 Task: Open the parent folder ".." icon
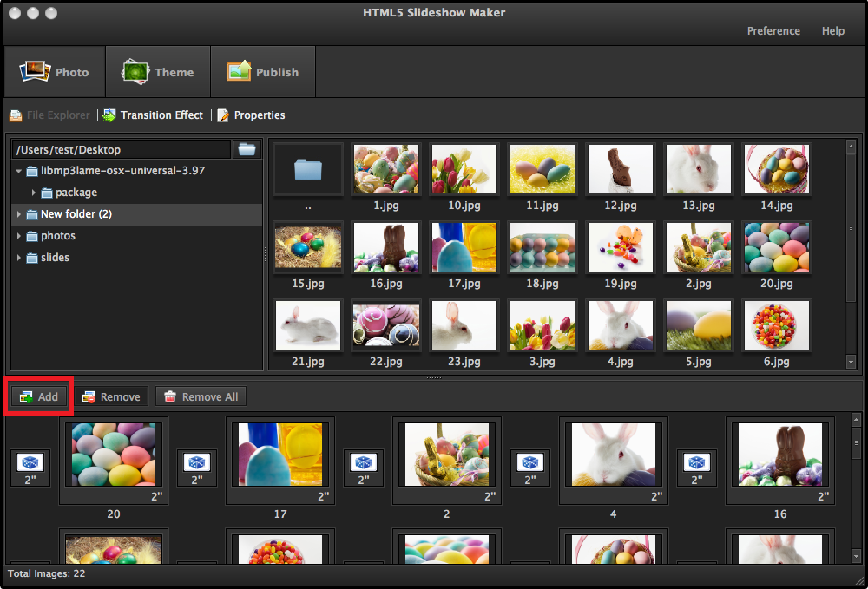click(x=308, y=169)
